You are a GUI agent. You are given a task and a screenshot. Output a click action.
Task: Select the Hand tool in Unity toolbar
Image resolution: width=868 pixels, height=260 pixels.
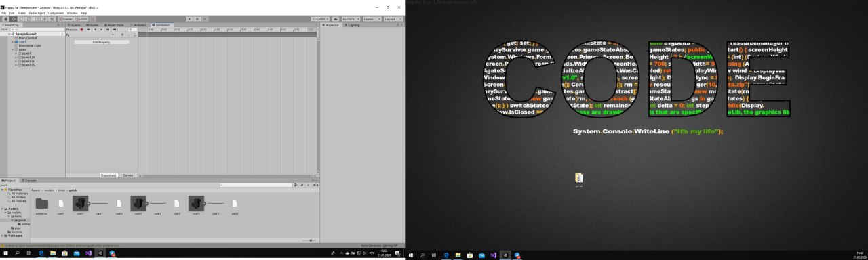[6, 19]
